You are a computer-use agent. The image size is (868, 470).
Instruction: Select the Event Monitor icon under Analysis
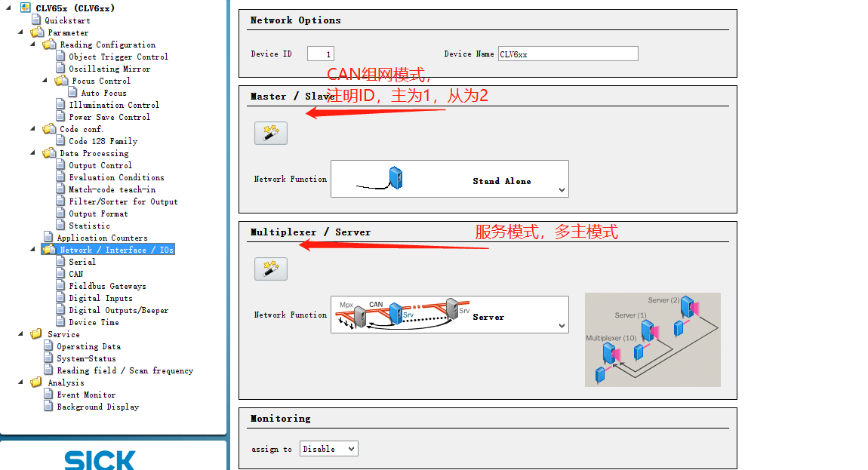[x=50, y=394]
